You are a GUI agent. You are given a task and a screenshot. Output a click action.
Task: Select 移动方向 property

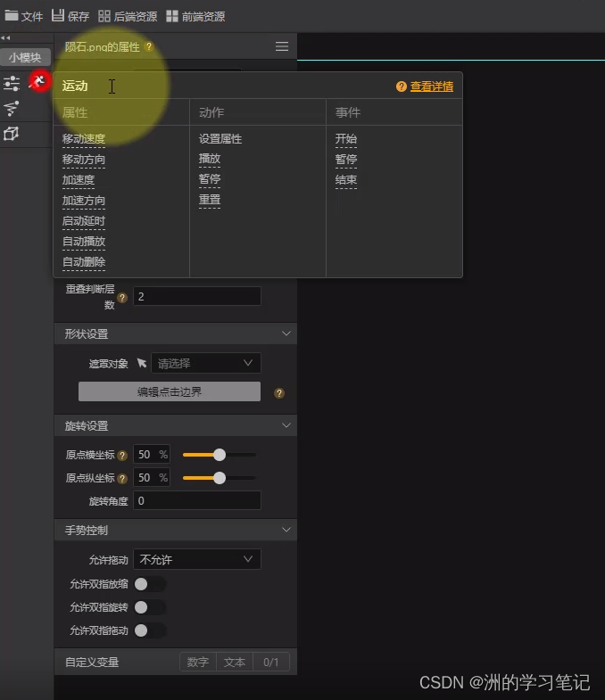tap(84, 160)
